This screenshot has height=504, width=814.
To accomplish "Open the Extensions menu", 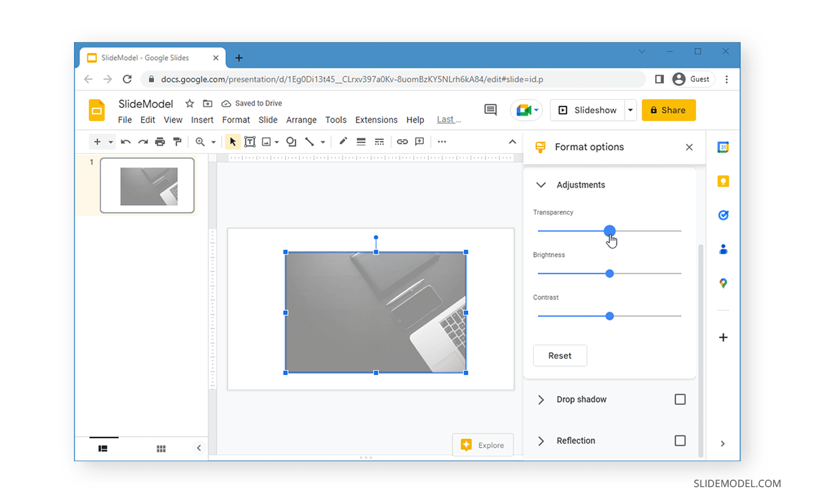I will point(376,119).
